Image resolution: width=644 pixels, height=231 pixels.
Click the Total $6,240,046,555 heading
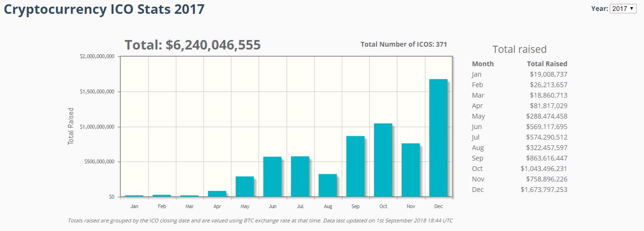(x=192, y=45)
